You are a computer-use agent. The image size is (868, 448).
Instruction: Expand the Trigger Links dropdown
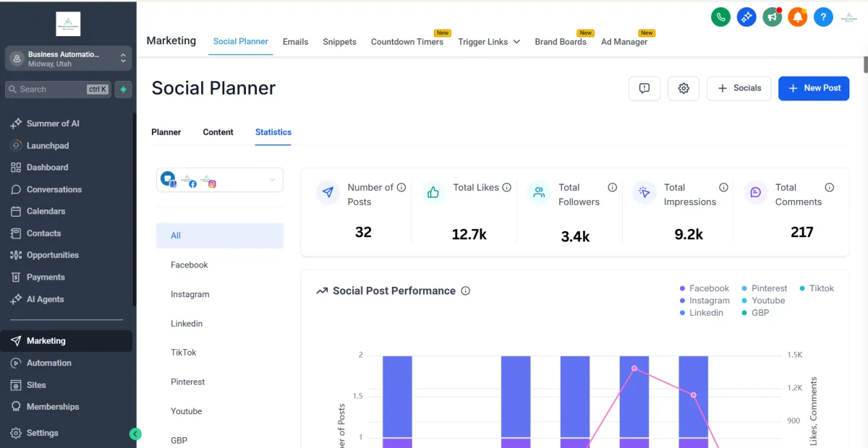click(489, 42)
